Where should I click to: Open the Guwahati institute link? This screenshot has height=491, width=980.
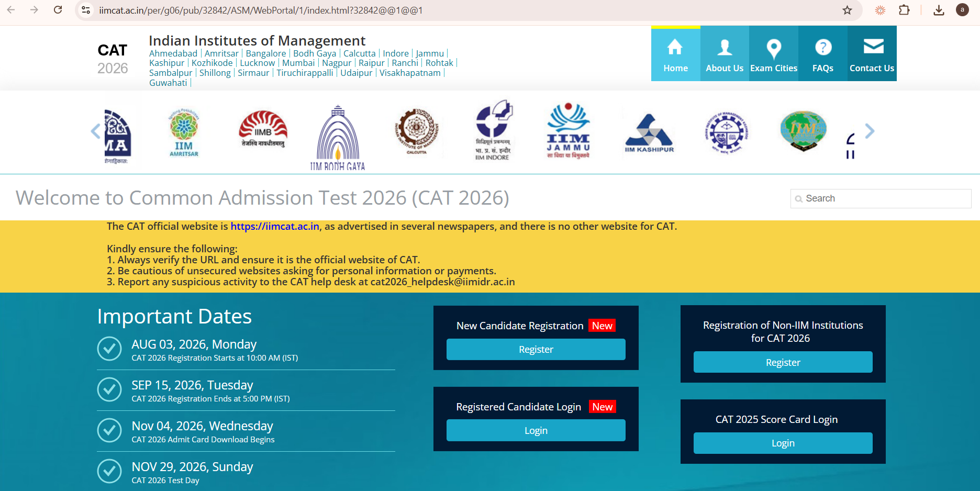(x=168, y=83)
